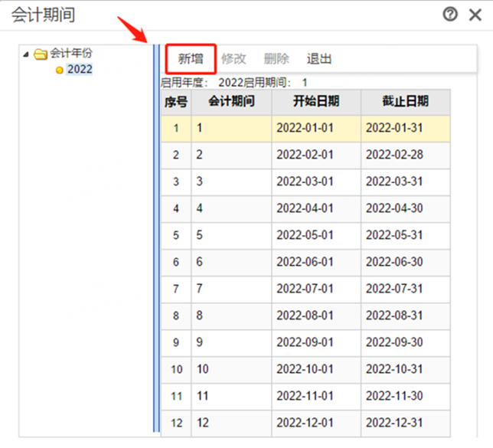This screenshot has width=493, height=448.
Task: Select start date 2022-07-01 cell
Action: click(316, 289)
